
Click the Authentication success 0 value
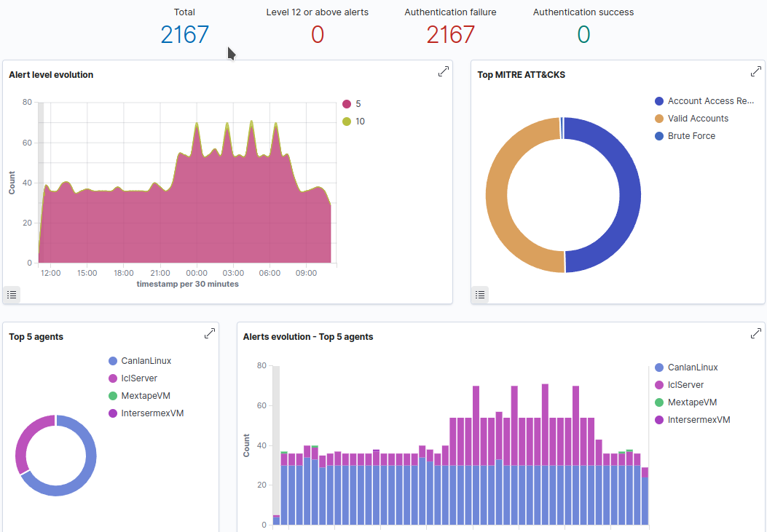coord(583,34)
